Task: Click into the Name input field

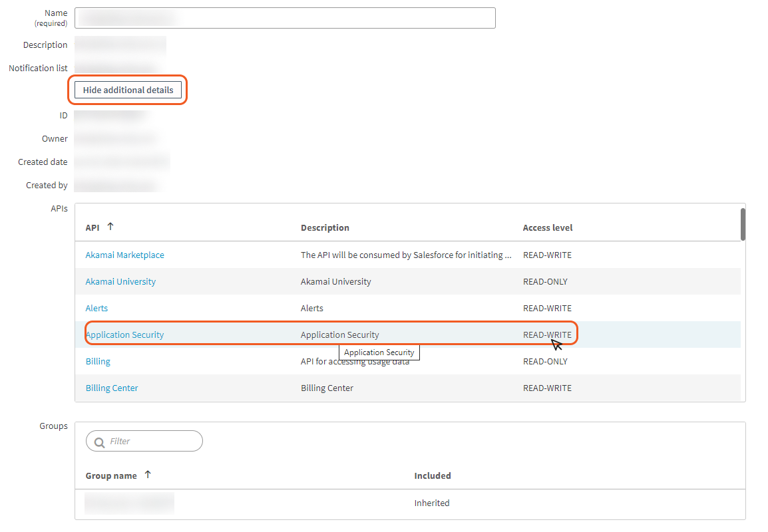Action: click(285, 18)
